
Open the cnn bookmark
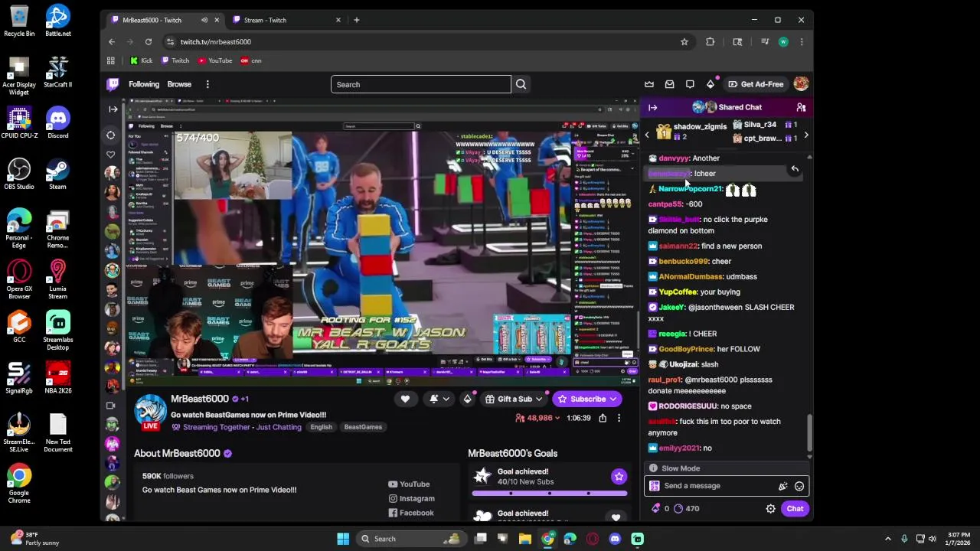click(x=250, y=60)
